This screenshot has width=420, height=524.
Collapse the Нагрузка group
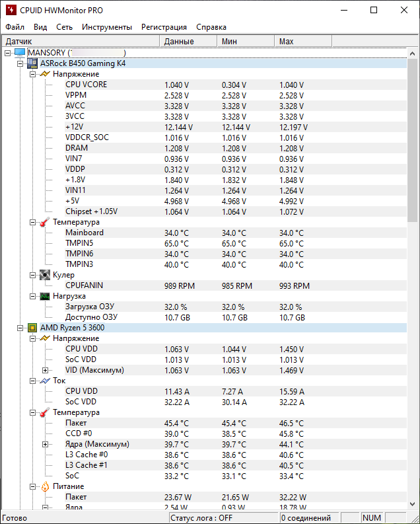32,296
